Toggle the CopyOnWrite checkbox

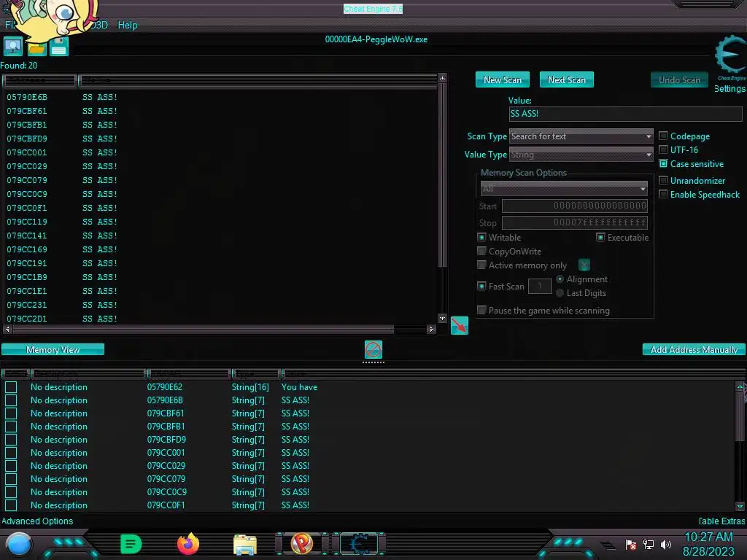[481, 251]
